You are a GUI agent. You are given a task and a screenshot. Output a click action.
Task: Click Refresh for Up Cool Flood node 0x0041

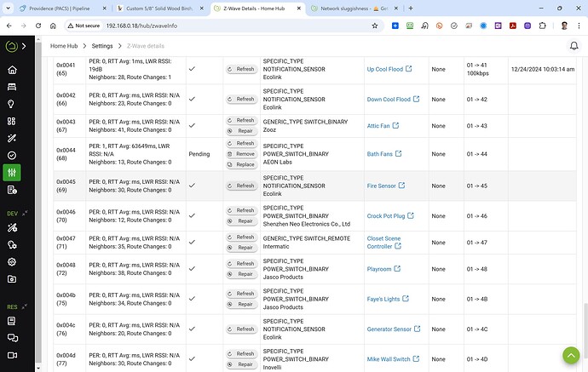click(x=241, y=69)
